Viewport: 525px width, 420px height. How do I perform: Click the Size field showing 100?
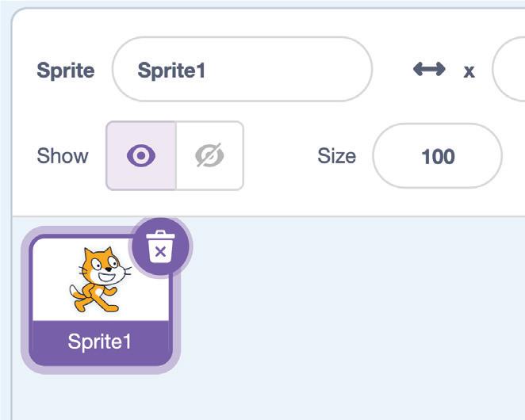(x=437, y=156)
